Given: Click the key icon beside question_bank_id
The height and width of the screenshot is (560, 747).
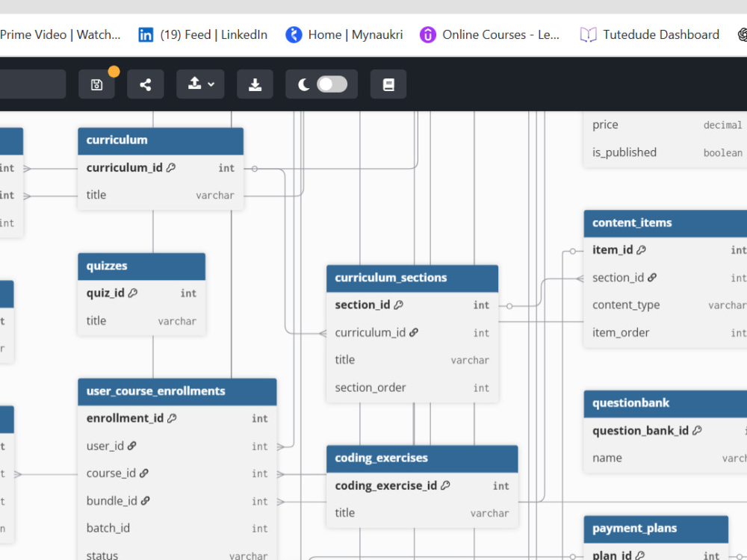Looking at the screenshot, I should 698,431.
